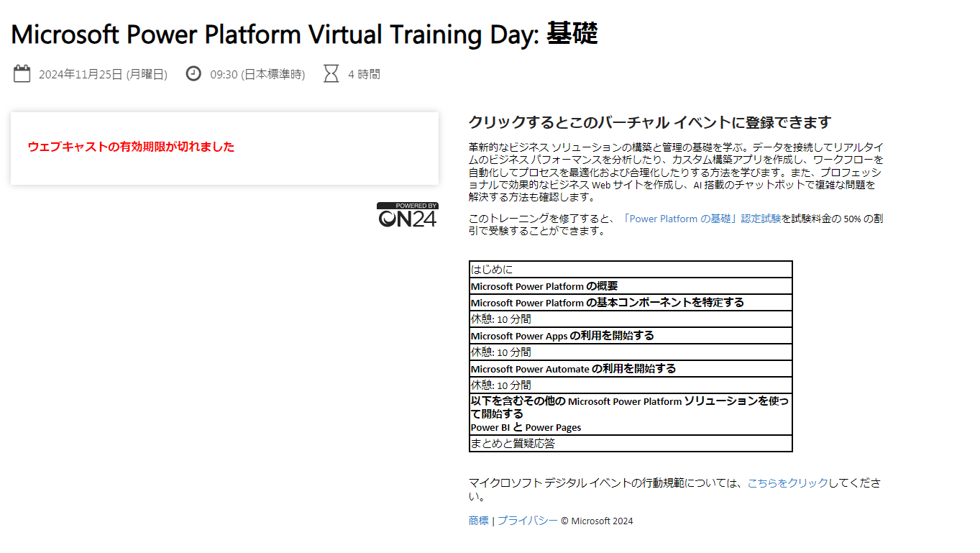Click the red ウェブキャストの有効期限が切れました message
Screen dimensions: 980x553
tap(131, 147)
